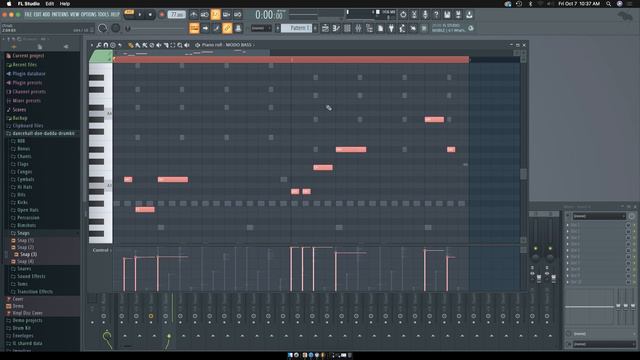Click the play button in transport
The height and width of the screenshot is (360, 640).
click(140, 15)
